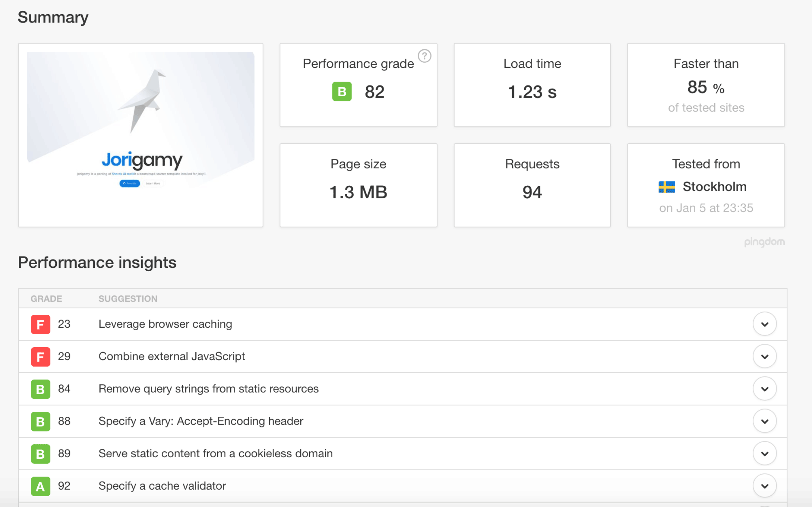
Task: Expand Combine external JavaScript details
Action: (764, 356)
